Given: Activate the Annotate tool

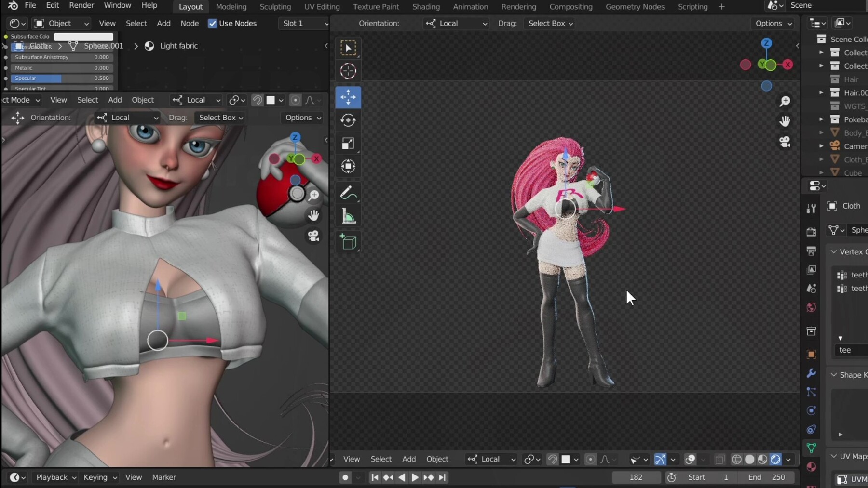Looking at the screenshot, I should (x=348, y=192).
